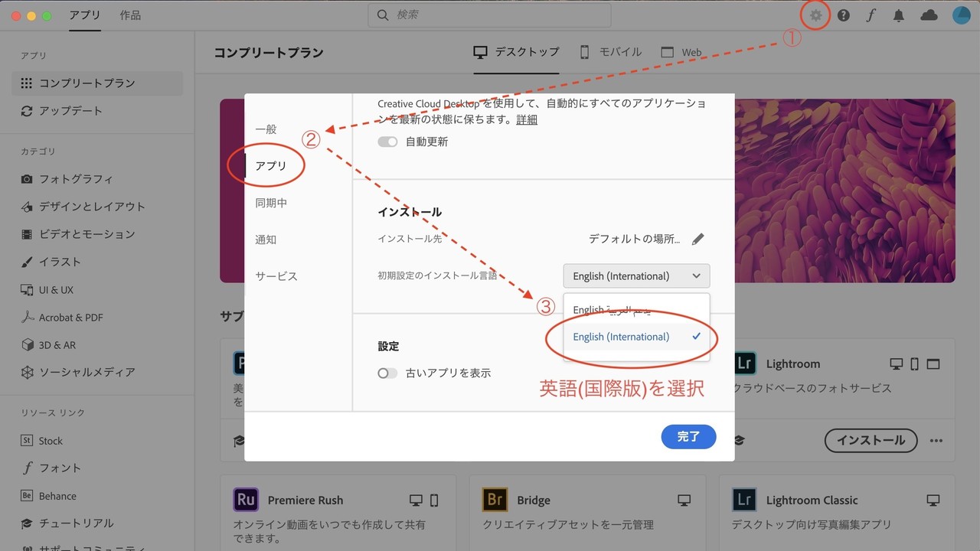The width and height of the screenshot is (980, 551).
Task: Click the Bridge app icon
Action: [495, 500]
